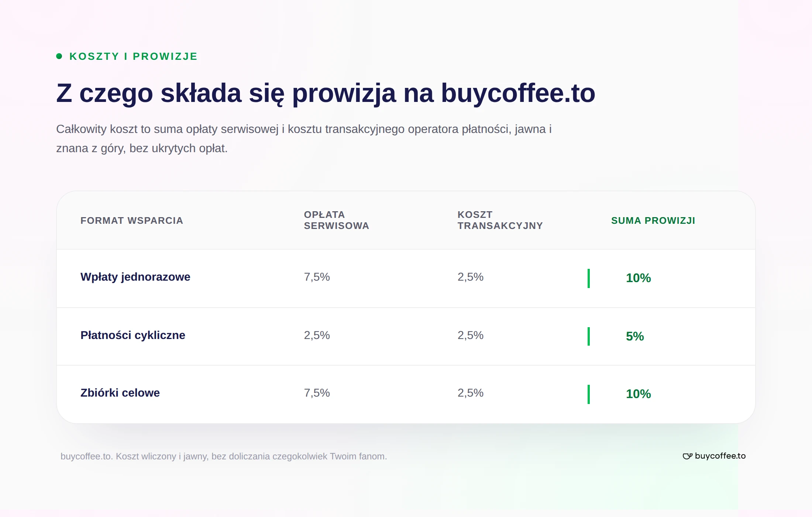Screen dimensions: 812x517
Task: Click the 2,5% service fee for Płatności cykliczne
Action: point(317,335)
